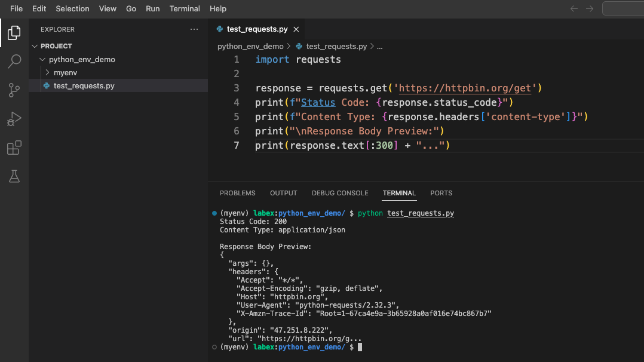Image resolution: width=644 pixels, height=362 pixels.
Task: Click the hollow command decoration circle in terminal
Action: (214, 347)
